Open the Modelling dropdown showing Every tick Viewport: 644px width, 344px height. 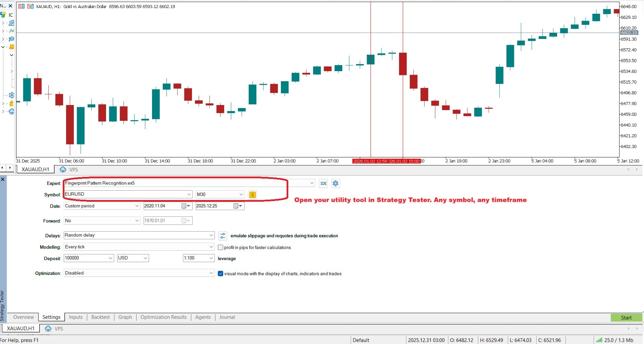tap(139, 247)
